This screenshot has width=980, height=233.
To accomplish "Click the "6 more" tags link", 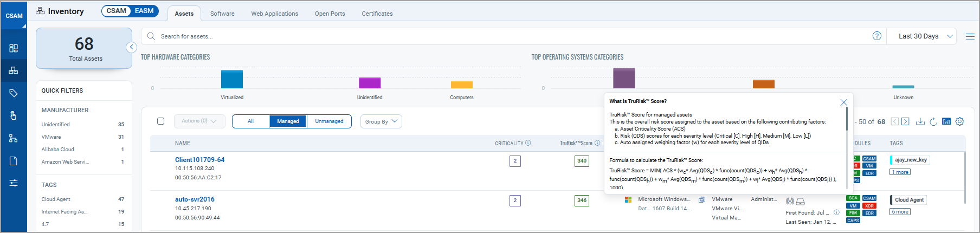I will [x=900, y=212].
